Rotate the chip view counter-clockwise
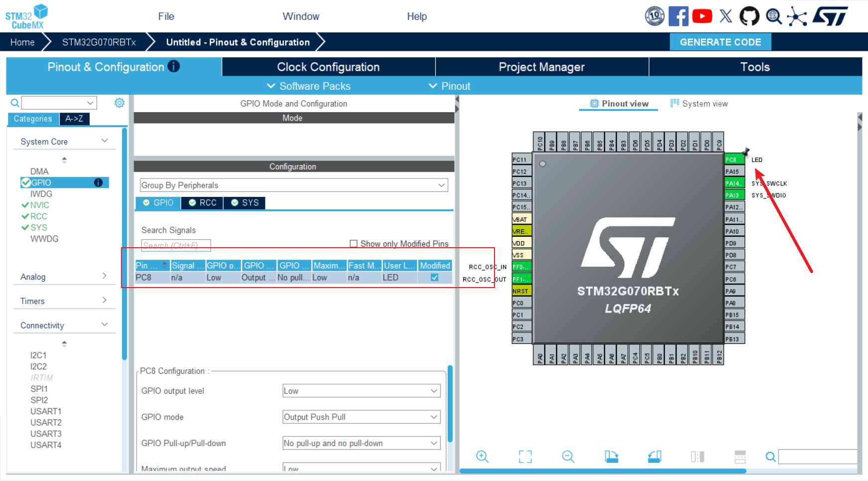Screen dimensions: 868x481 click(x=654, y=456)
